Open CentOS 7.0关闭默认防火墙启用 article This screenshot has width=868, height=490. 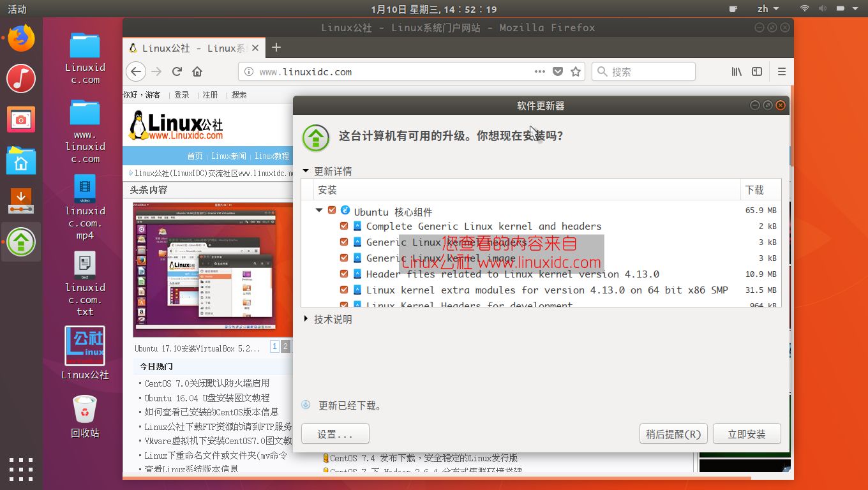point(207,383)
